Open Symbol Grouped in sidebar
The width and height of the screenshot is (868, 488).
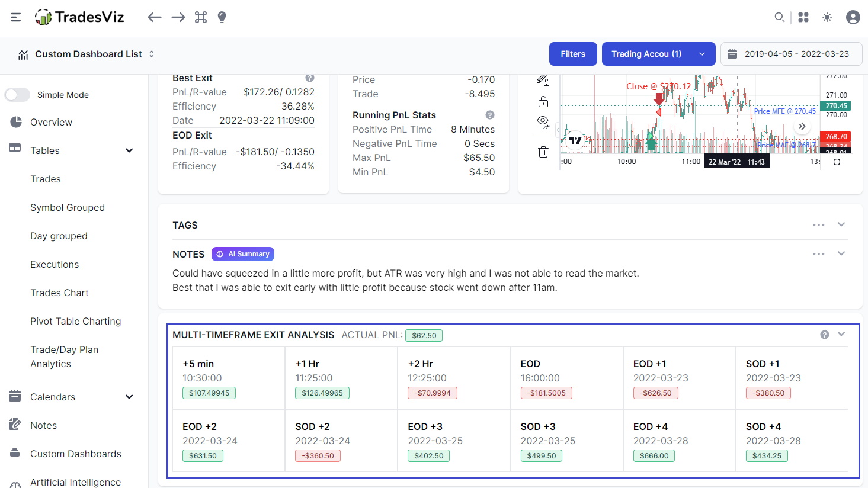pos(68,207)
